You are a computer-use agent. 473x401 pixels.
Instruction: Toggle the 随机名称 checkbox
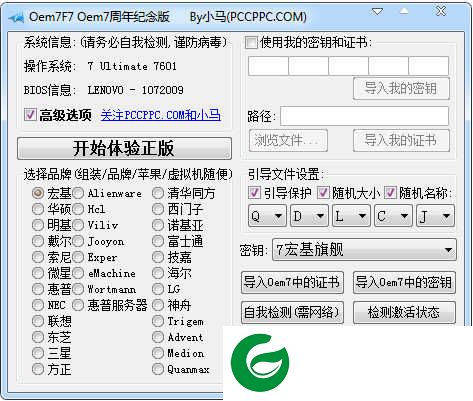[390, 193]
